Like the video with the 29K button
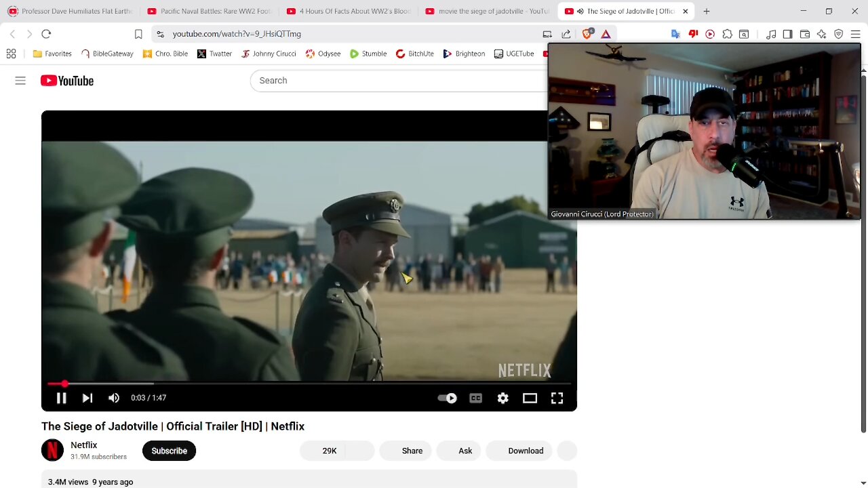Image resolution: width=868 pixels, height=488 pixels. [323, 451]
